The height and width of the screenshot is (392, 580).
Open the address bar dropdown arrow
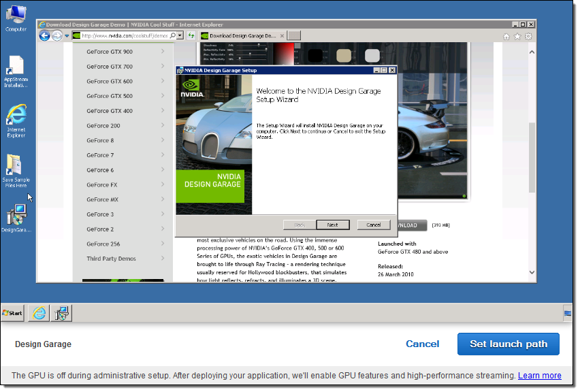(x=180, y=35)
